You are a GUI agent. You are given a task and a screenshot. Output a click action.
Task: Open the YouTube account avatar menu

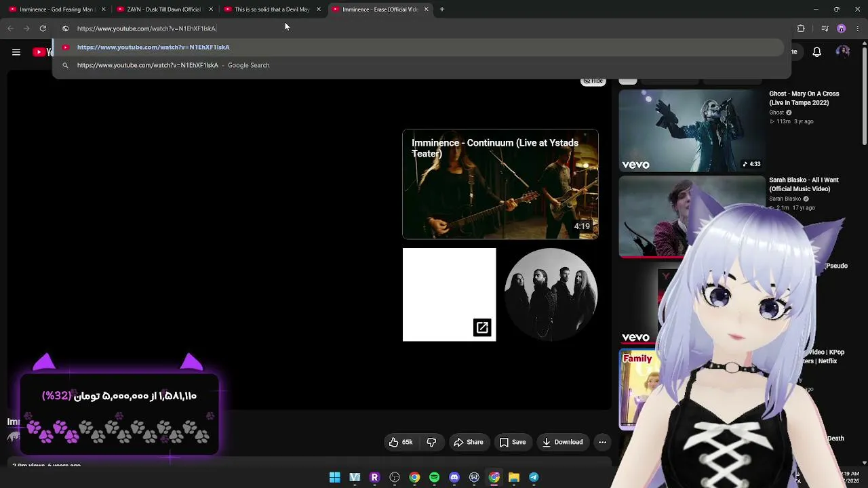point(843,52)
